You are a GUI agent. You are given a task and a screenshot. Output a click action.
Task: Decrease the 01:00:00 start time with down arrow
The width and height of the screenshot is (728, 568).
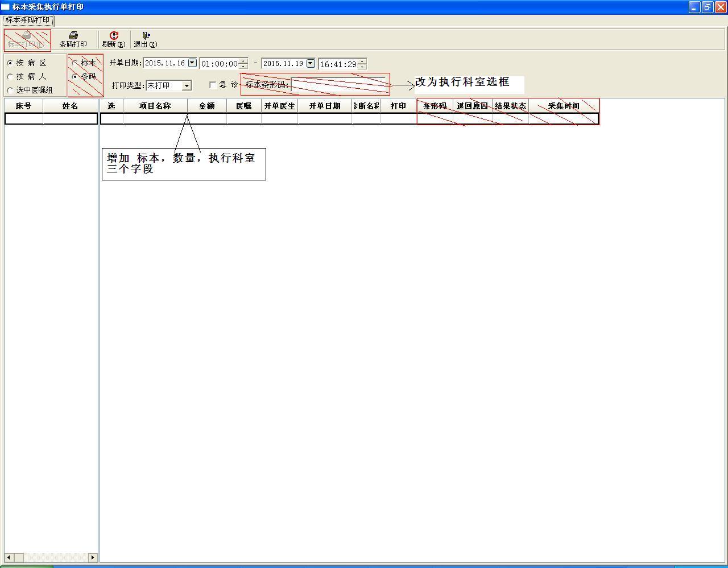point(243,67)
